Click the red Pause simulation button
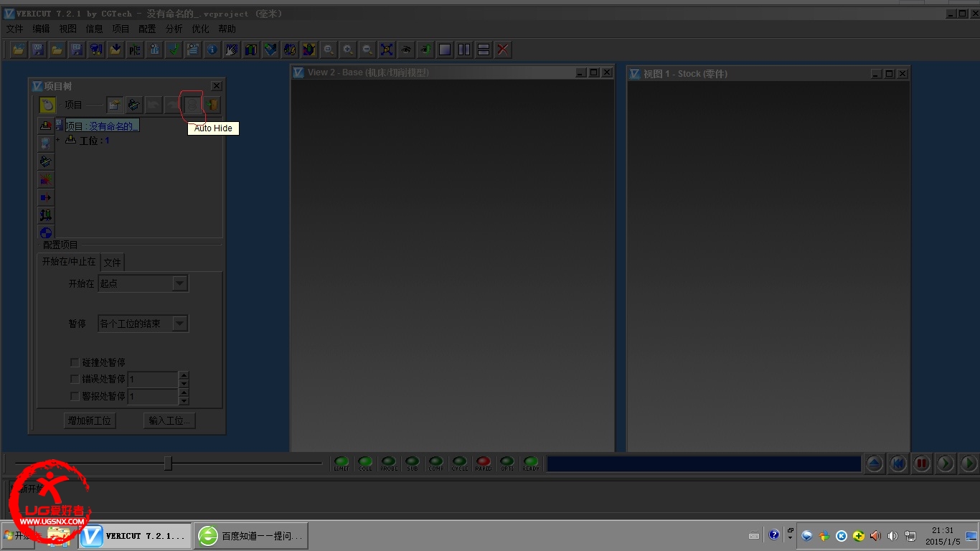 point(922,463)
